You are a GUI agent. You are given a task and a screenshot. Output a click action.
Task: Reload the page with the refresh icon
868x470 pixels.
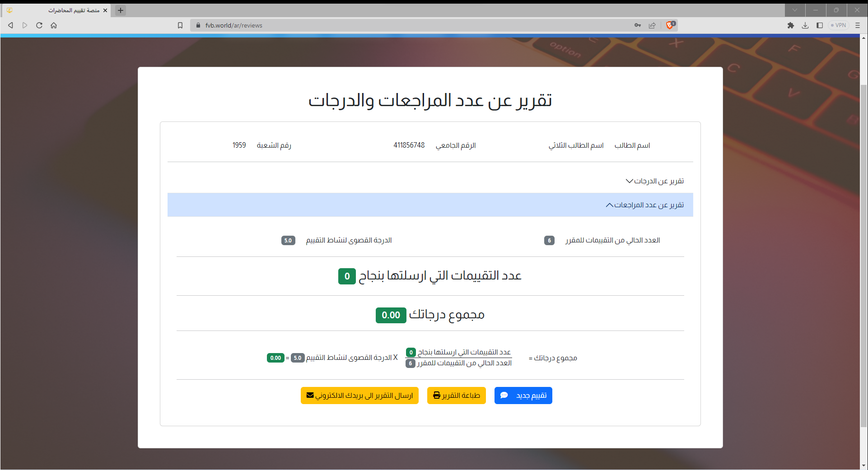pyautogui.click(x=39, y=25)
